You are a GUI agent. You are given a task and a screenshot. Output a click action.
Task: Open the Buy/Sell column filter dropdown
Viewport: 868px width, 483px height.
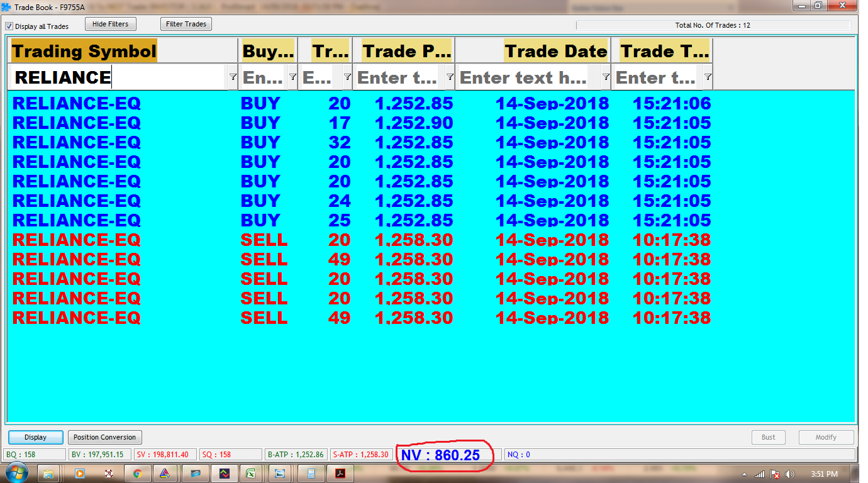click(292, 77)
